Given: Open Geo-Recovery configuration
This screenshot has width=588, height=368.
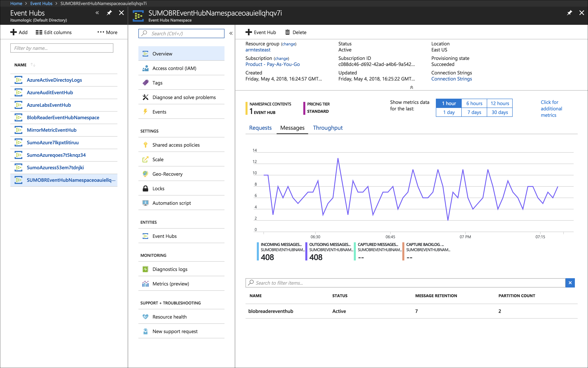Looking at the screenshot, I should [x=167, y=174].
